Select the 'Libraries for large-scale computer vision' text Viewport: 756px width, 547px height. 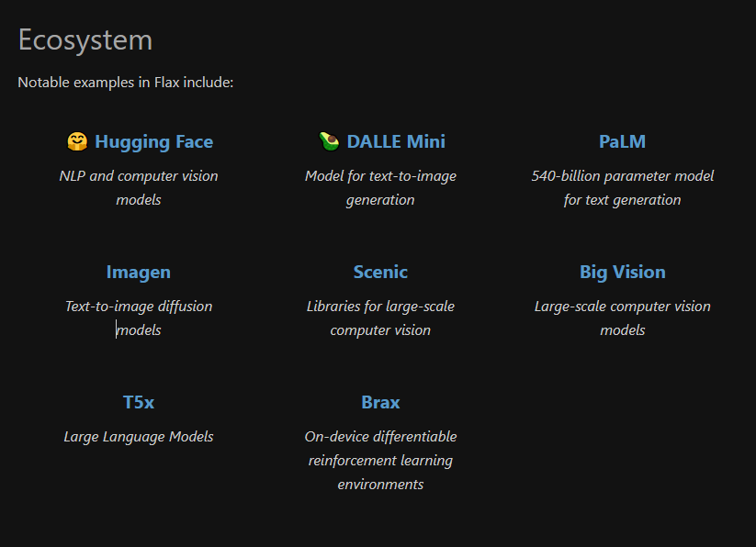point(380,318)
